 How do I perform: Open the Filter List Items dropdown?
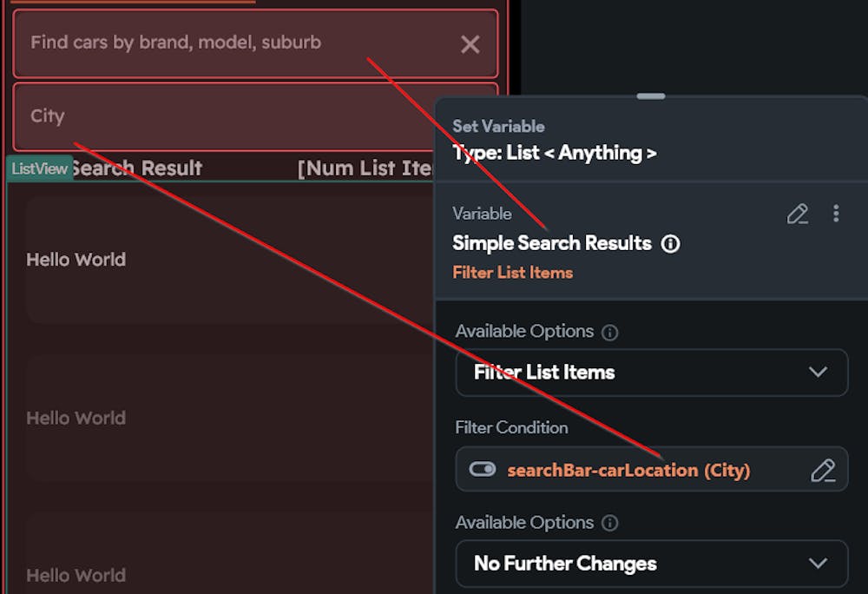coord(651,373)
